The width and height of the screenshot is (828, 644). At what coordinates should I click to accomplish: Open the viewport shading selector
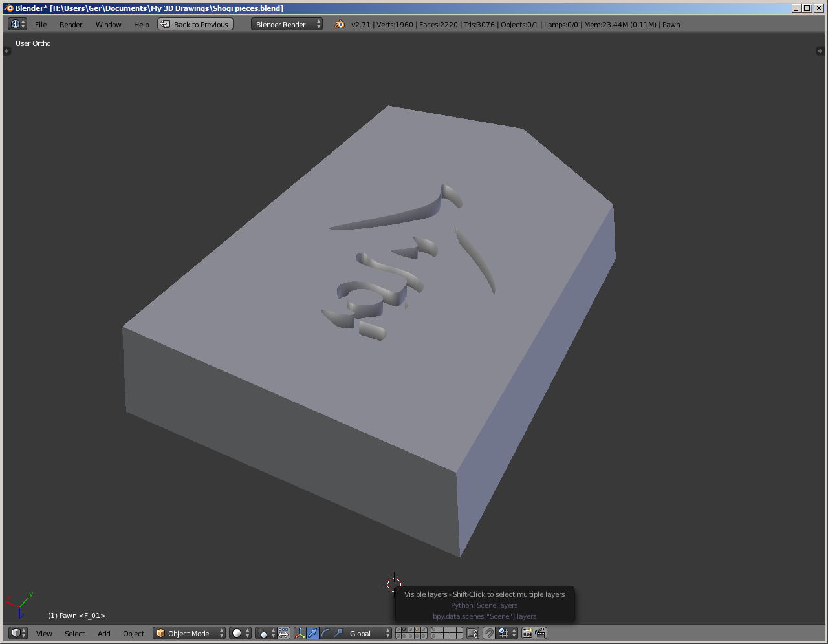point(241,633)
